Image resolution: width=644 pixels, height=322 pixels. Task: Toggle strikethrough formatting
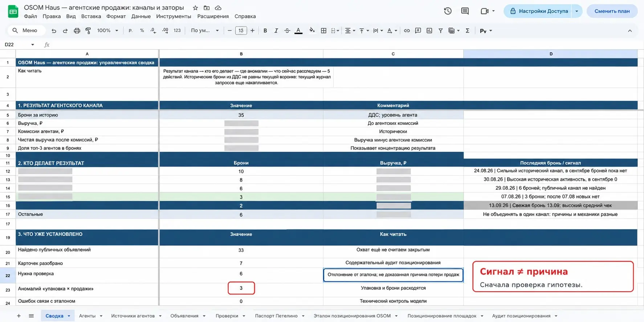pos(287,31)
